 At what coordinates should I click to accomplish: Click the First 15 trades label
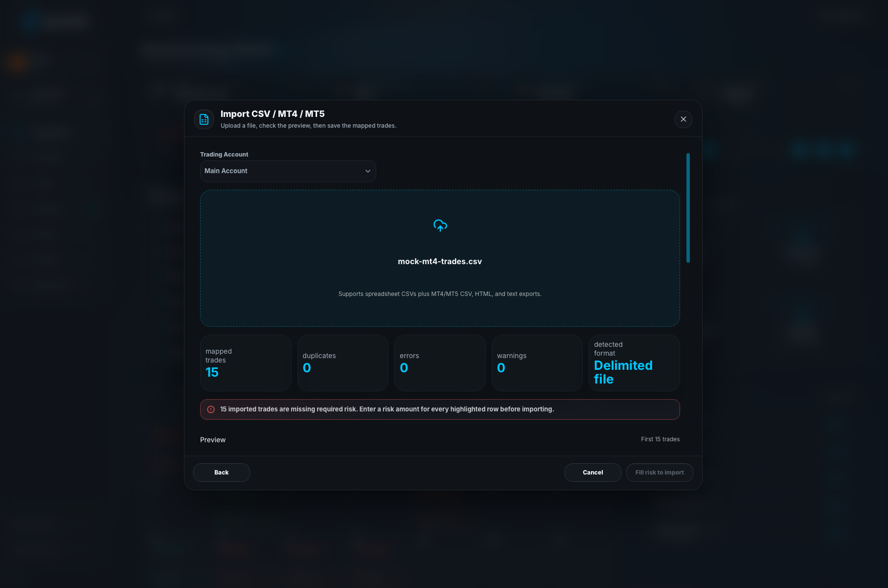coord(660,439)
